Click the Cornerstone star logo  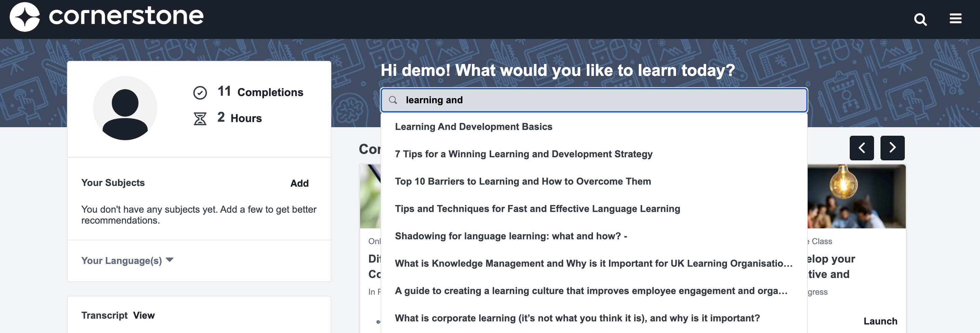(25, 17)
